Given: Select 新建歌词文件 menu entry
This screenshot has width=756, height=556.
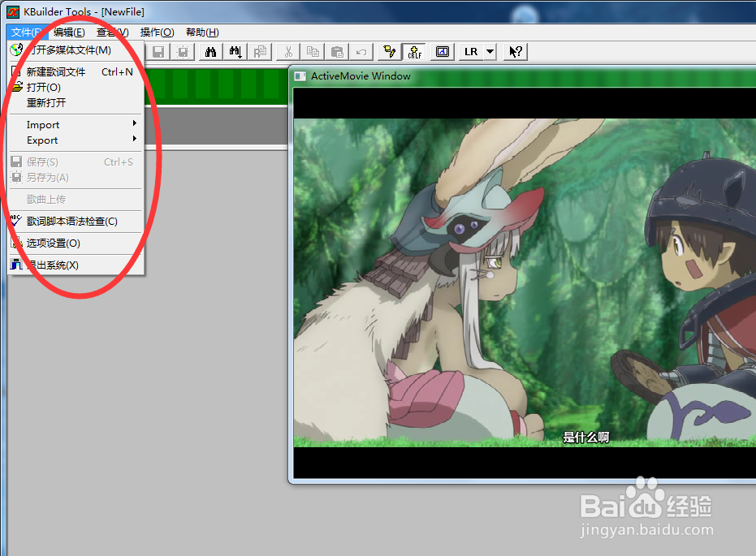Looking at the screenshot, I should (x=76, y=71).
